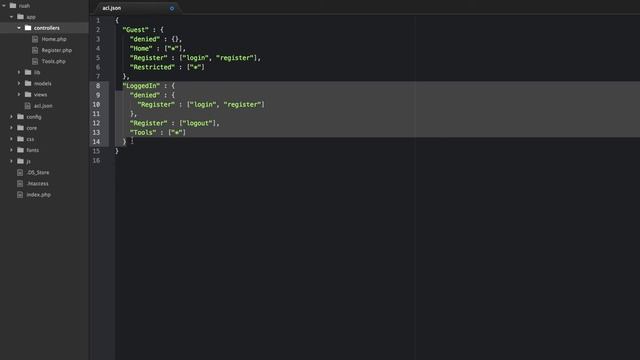The image size is (640, 360).
Task: Click the core folder icon
Action: tap(20, 128)
